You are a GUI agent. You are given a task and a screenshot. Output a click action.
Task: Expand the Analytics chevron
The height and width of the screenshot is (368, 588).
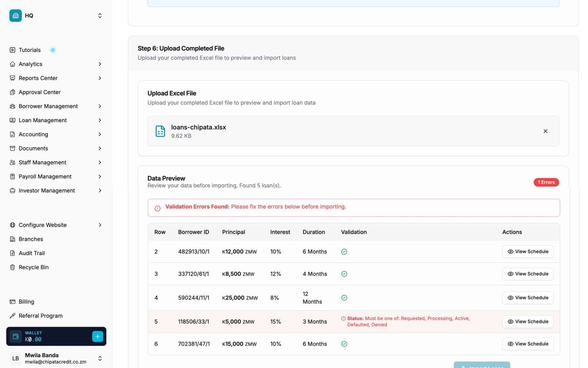[100, 64]
